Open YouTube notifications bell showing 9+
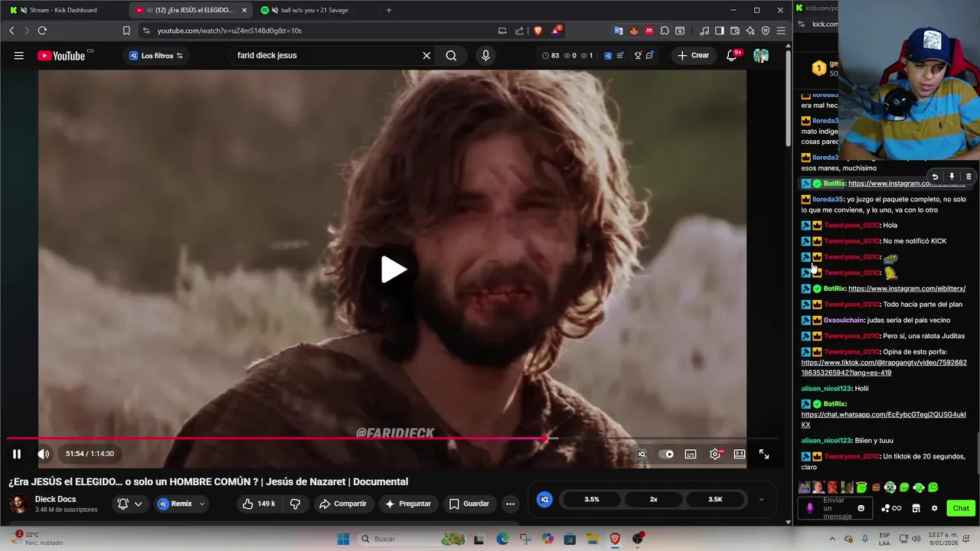This screenshot has width=980, height=551. 733,55
